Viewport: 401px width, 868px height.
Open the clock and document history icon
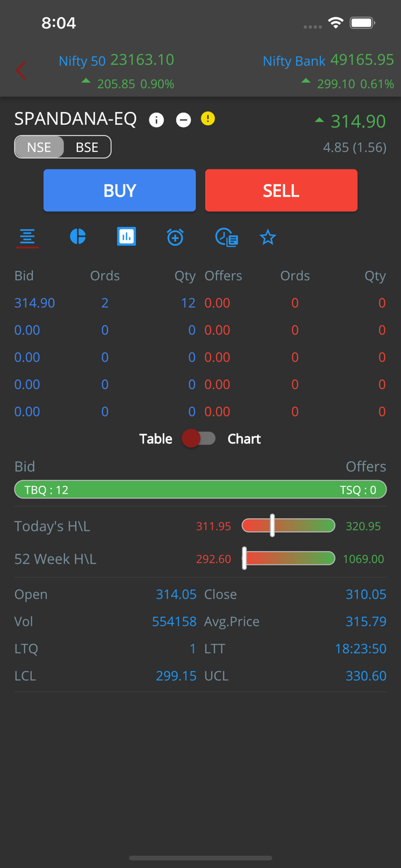click(227, 237)
